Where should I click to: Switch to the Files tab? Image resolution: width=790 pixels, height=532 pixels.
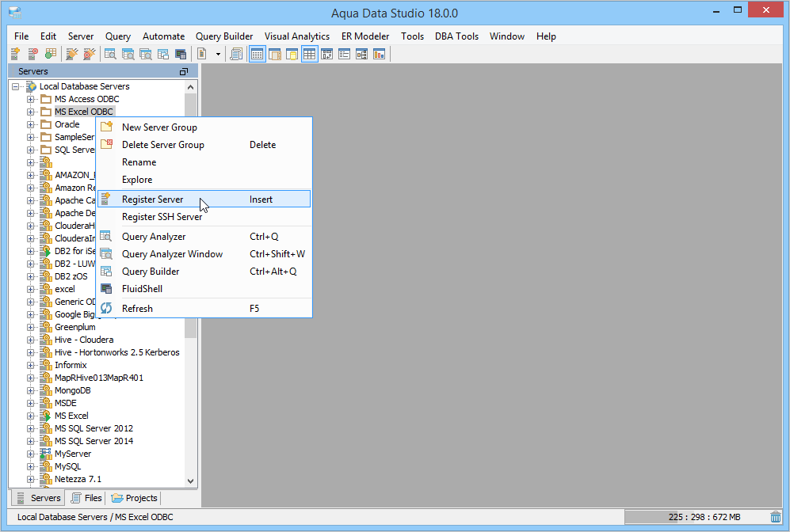pyautogui.click(x=86, y=498)
